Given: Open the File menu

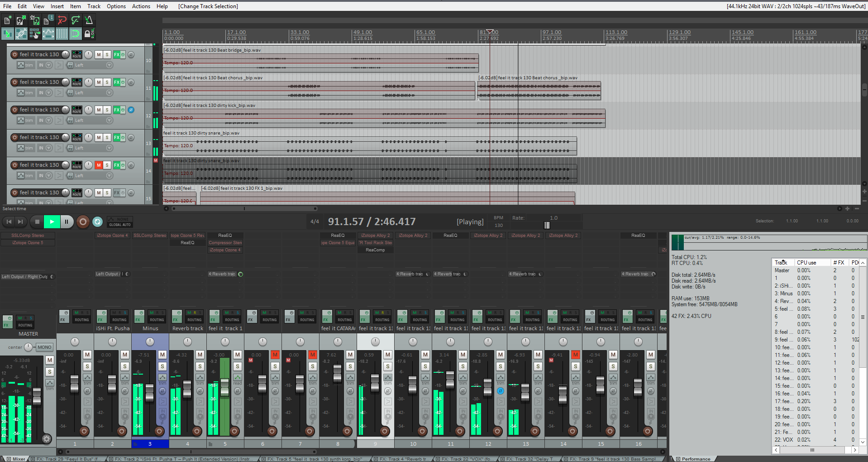Looking at the screenshot, I should pyautogui.click(x=7, y=6).
